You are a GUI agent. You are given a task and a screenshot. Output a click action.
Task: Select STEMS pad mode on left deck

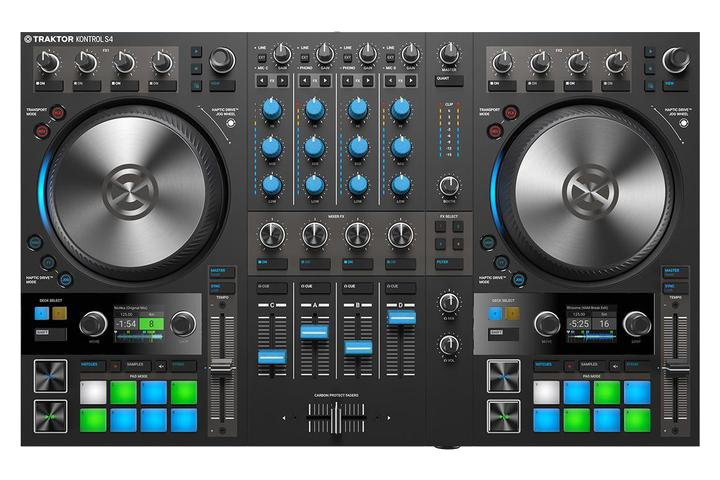pos(184,366)
